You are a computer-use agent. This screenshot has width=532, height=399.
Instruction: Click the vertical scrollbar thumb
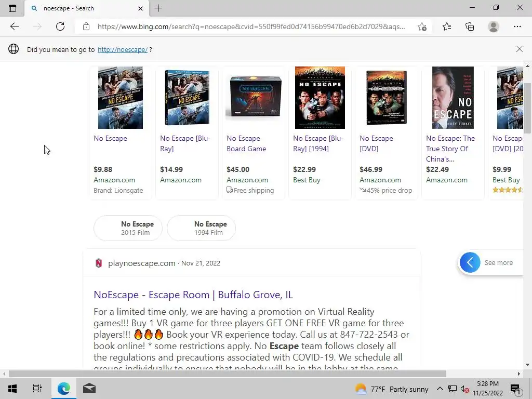[527, 108]
